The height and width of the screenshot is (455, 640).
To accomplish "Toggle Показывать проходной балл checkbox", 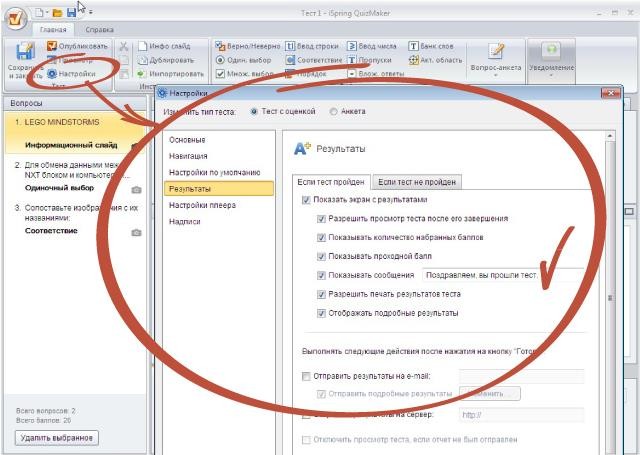I will click(321, 256).
